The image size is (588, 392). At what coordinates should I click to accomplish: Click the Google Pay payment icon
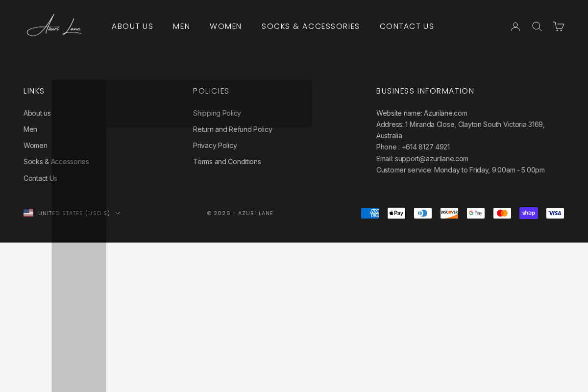tap(476, 213)
